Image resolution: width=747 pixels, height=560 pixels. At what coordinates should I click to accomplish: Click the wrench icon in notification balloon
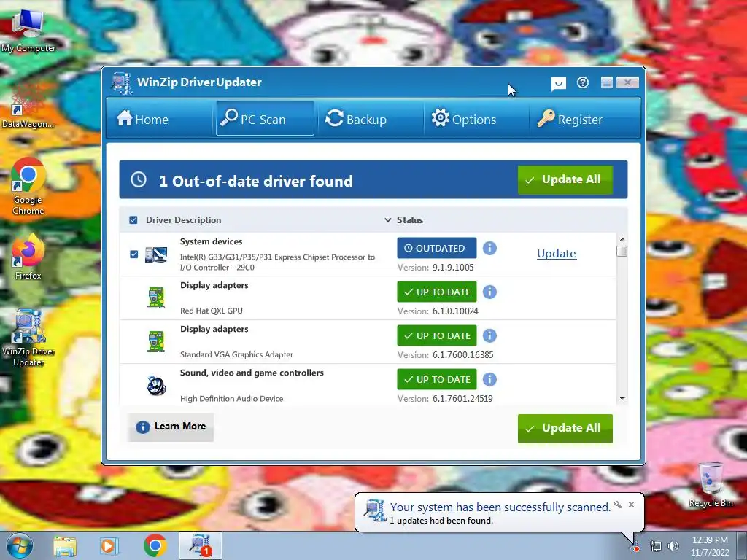[618, 505]
